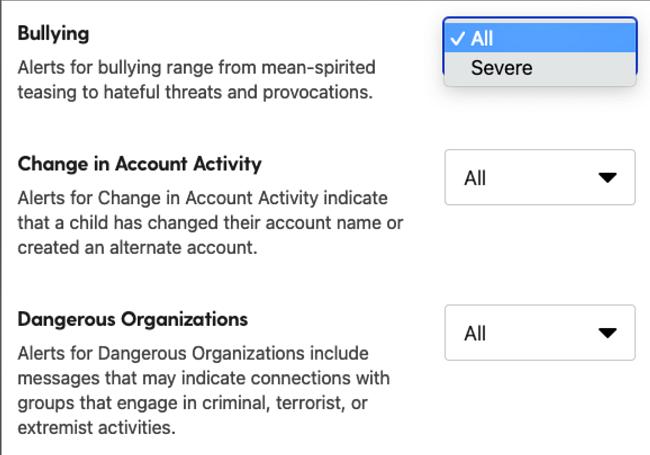Click "All" value in Dangerous Organizations box

pyautogui.click(x=475, y=333)
